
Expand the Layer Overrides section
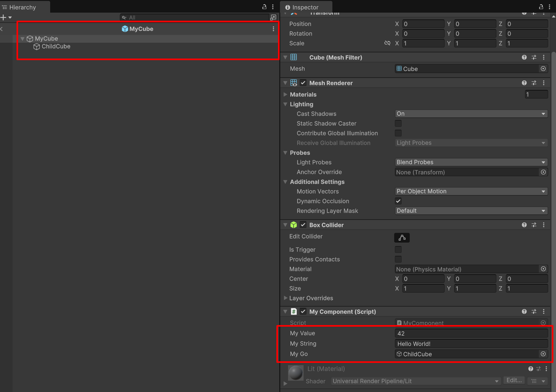pyautogui.click(x=286, y=298)
